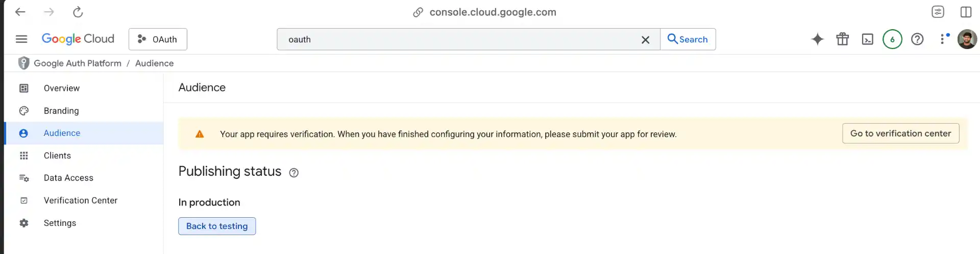The width and height of the screenshot is (980, 254).
Task: Open the help question mark menu
Action: tap(917, 39)
